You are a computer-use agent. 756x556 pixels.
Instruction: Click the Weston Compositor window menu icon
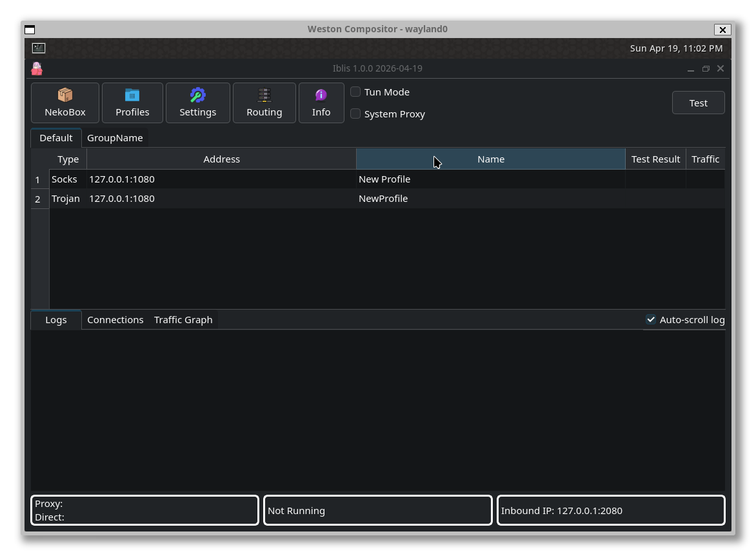30,30
